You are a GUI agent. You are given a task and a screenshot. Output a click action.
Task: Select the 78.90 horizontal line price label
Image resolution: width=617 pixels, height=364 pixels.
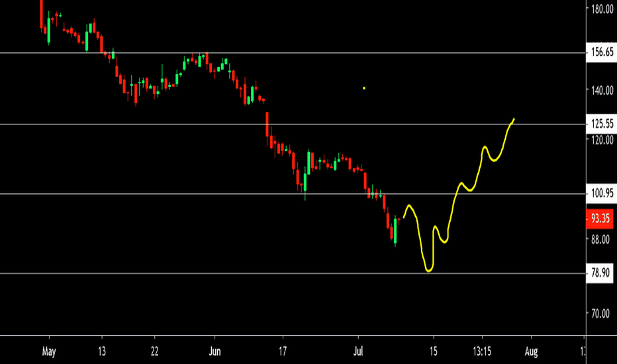[600, 273]
